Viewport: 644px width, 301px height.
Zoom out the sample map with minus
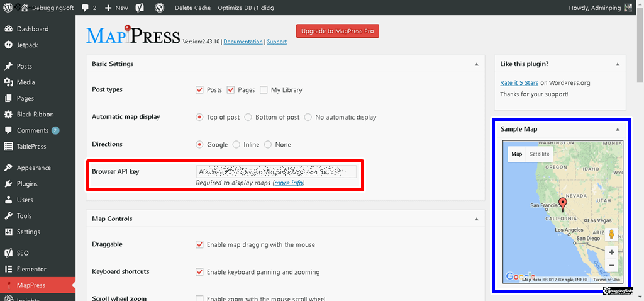tap(611, 266)
